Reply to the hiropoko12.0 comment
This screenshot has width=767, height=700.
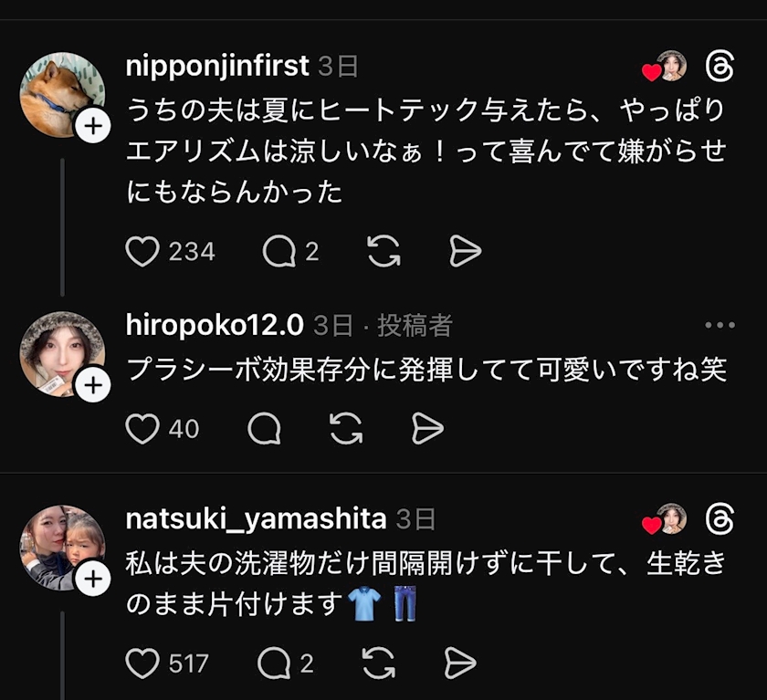264,428
